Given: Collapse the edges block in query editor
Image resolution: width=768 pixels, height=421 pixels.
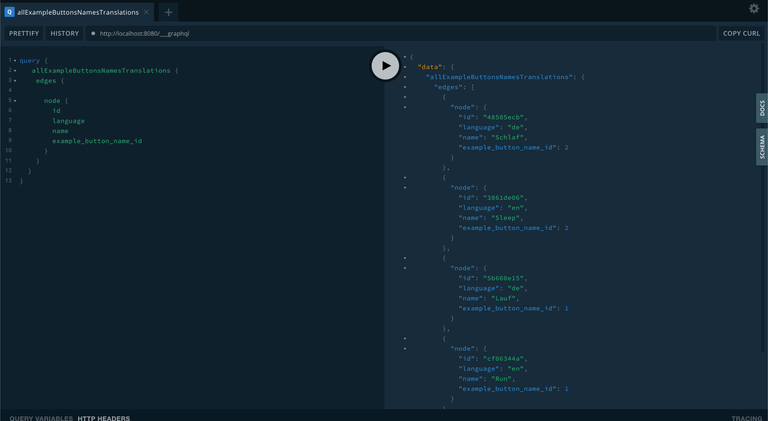Looking at the screenshot, I should [x=15, y=81].
